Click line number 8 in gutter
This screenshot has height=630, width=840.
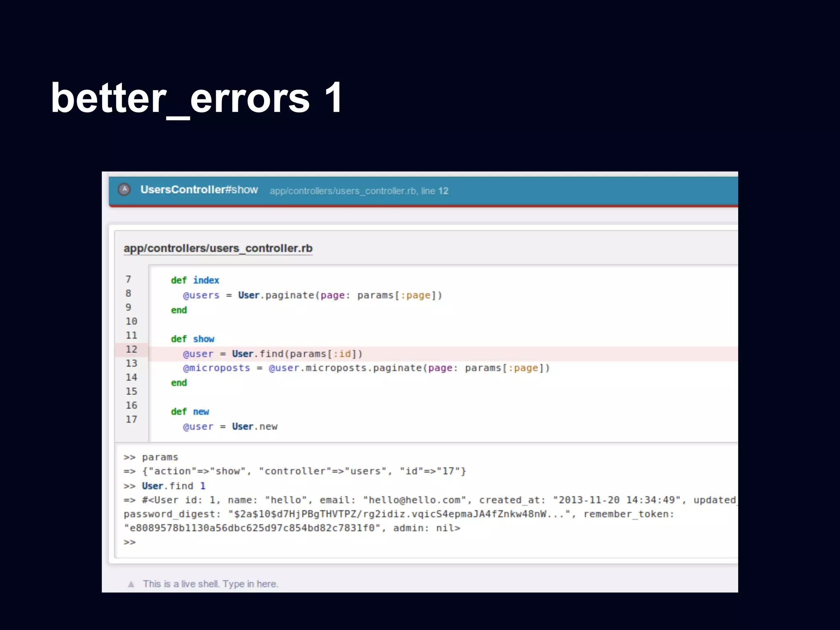click(128, 293)
